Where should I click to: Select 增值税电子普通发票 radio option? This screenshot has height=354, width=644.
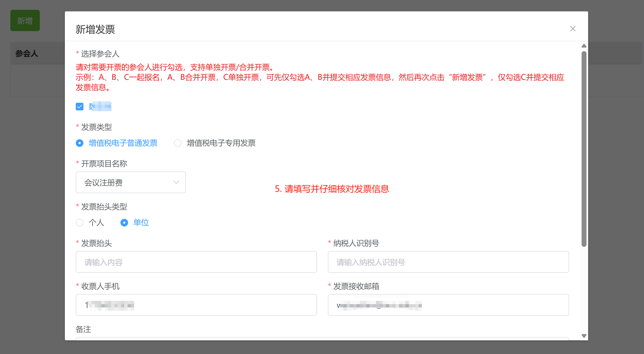[80, 143]
